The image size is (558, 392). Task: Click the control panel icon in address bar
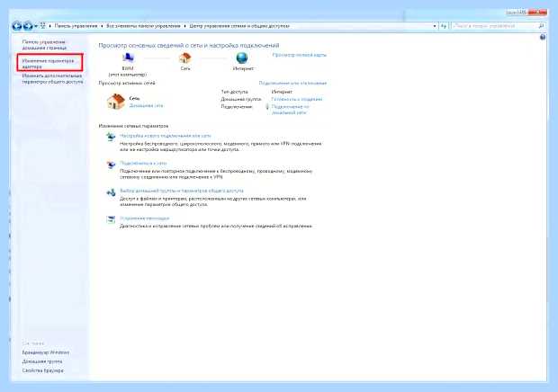(43, 25)
